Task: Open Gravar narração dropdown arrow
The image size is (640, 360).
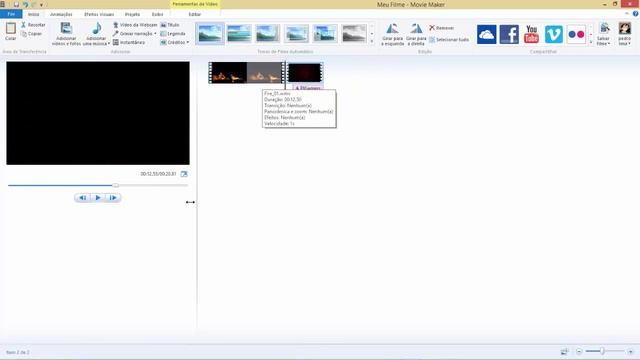Action: [155, 33]
